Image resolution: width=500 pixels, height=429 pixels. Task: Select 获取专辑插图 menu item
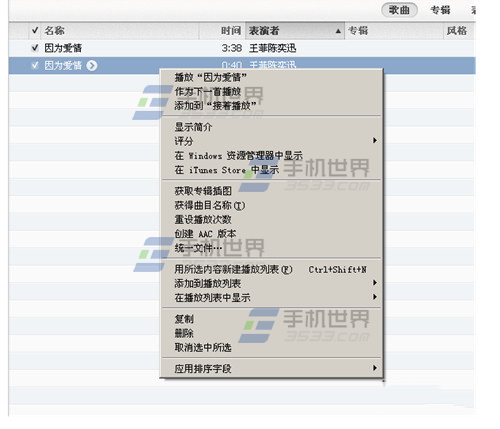click(x=271, y=191)
